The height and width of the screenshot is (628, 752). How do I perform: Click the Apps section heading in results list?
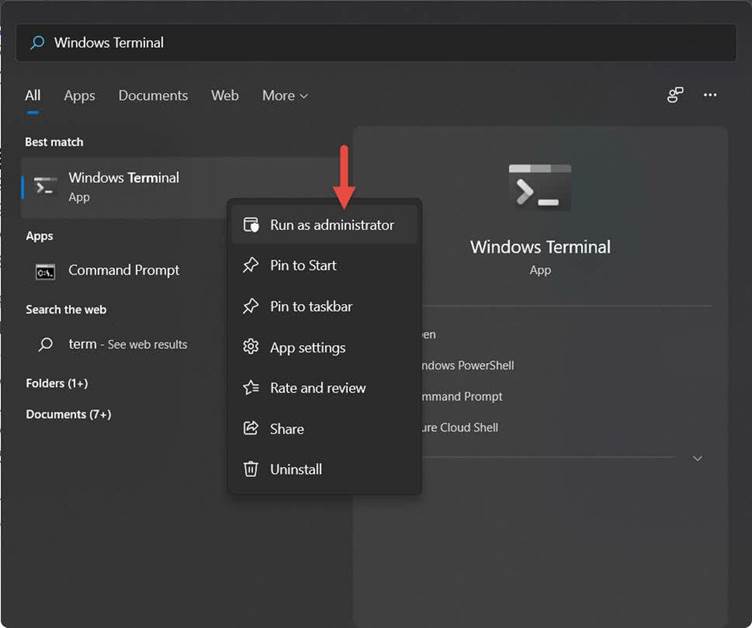tap(39, 236)
